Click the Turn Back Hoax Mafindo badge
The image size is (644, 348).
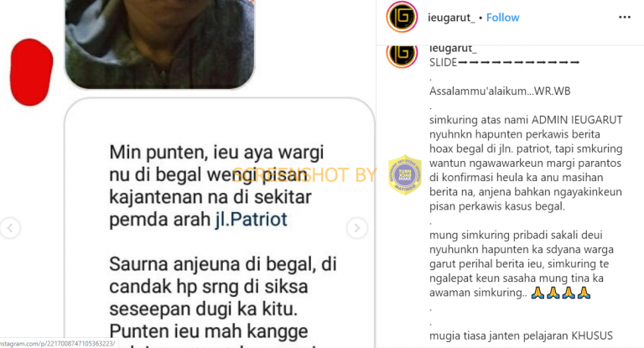point(405,175)
